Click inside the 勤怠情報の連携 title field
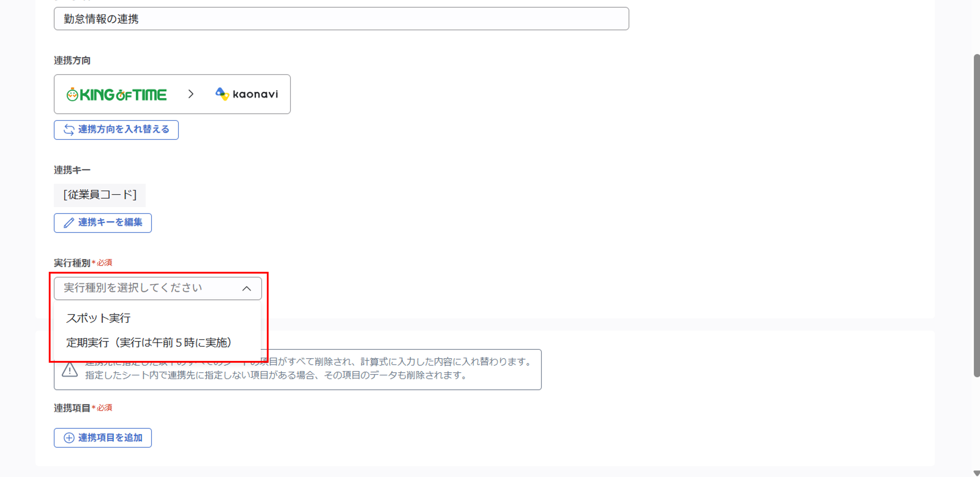The height and width of the screenshot is (477, 980). (x=341, y=18)
